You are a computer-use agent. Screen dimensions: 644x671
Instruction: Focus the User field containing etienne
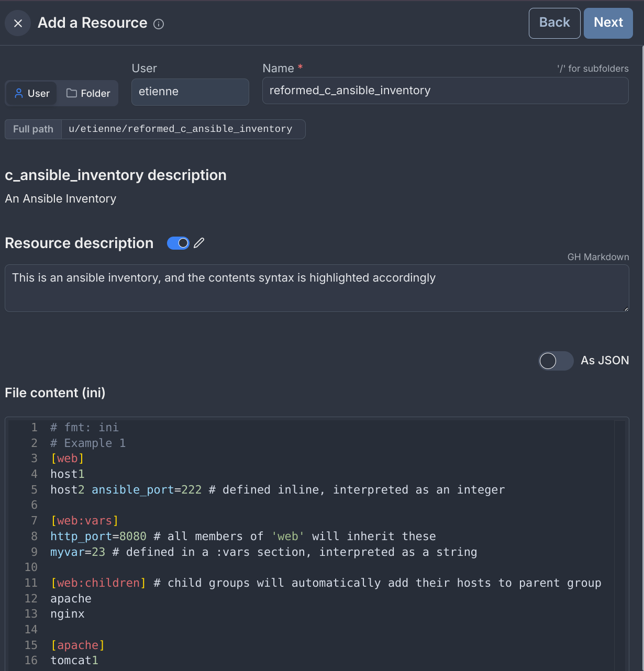point(190,92)
